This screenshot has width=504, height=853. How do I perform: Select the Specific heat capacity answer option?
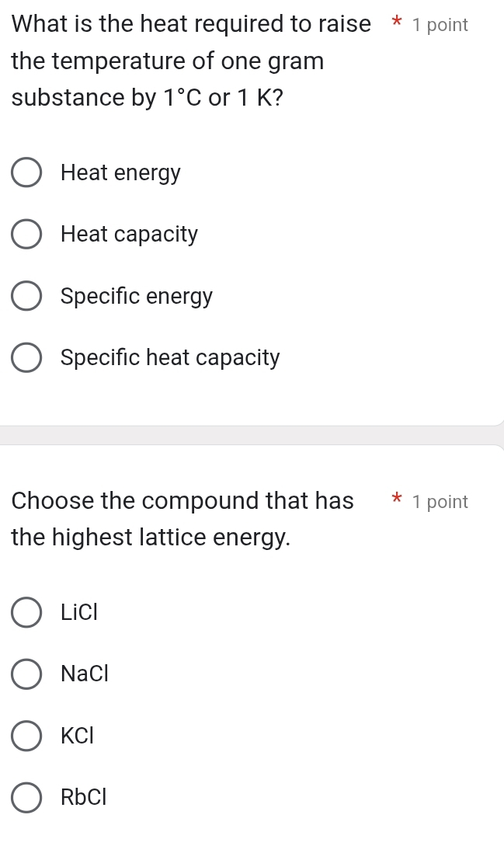26,357
